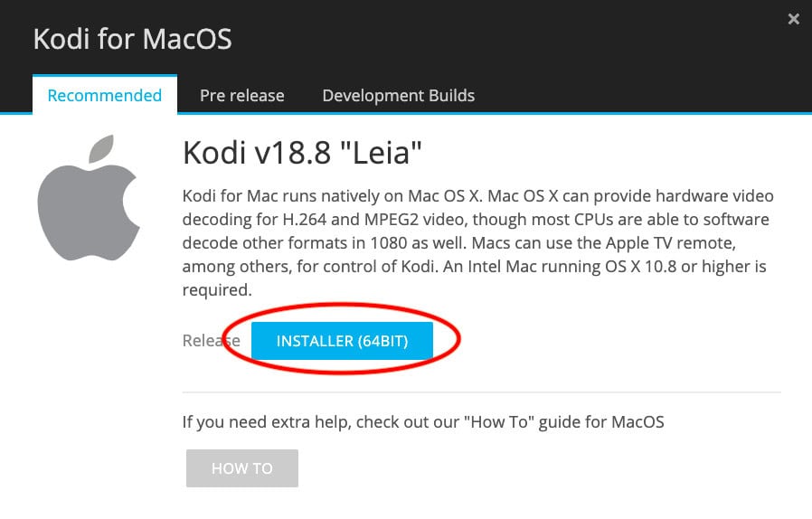Click the "Apple TV remote" phrase
The width and height of the screenshot is (812, 519).
(670, 243)
